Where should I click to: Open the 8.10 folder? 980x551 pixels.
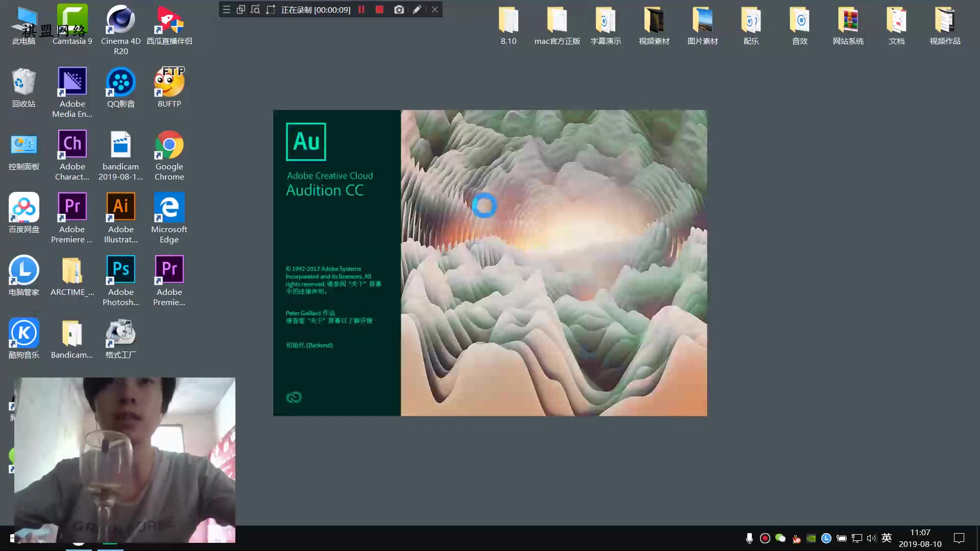(x=508, y=25)
